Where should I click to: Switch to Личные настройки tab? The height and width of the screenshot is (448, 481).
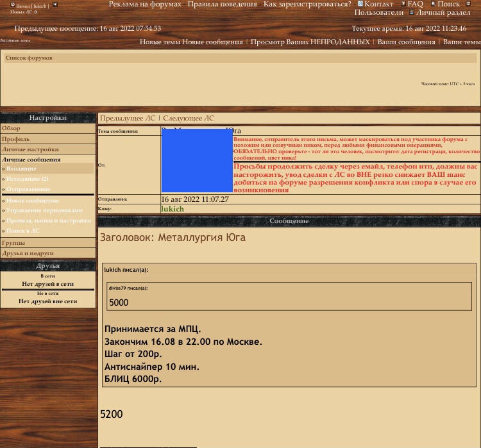[30, 149]
